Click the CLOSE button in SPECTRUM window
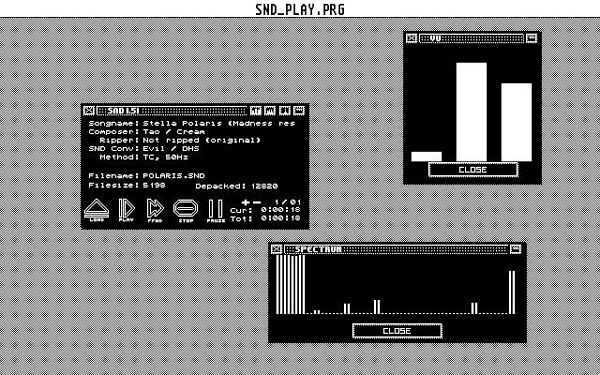This screenshot has width=600, height=375. pos(397,331)
